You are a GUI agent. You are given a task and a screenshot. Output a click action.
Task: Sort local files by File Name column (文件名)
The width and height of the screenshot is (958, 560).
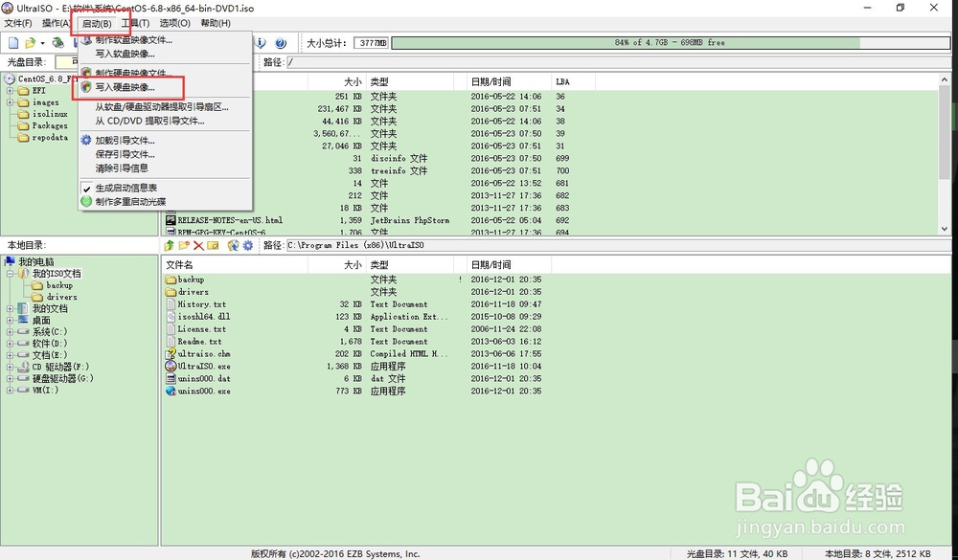click(235, 265)
